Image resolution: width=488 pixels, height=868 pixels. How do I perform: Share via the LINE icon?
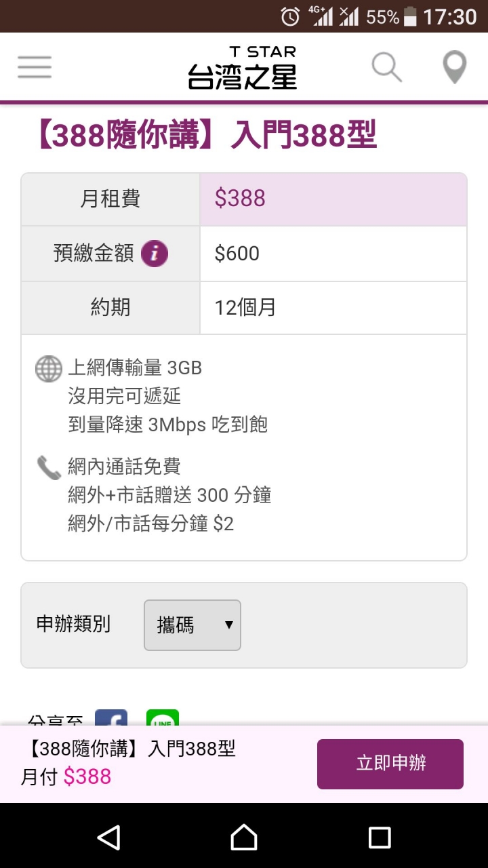163,717
